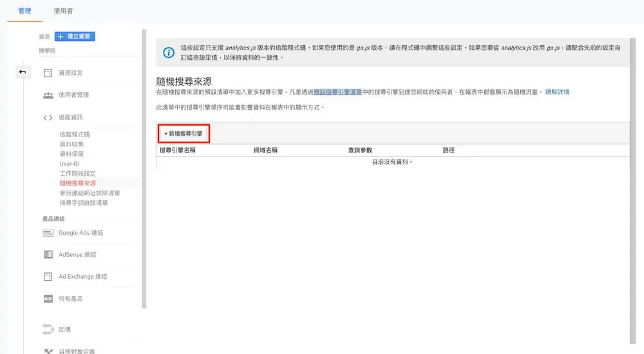Open 使用者管理 menu entry

click(x=73, y=95)
